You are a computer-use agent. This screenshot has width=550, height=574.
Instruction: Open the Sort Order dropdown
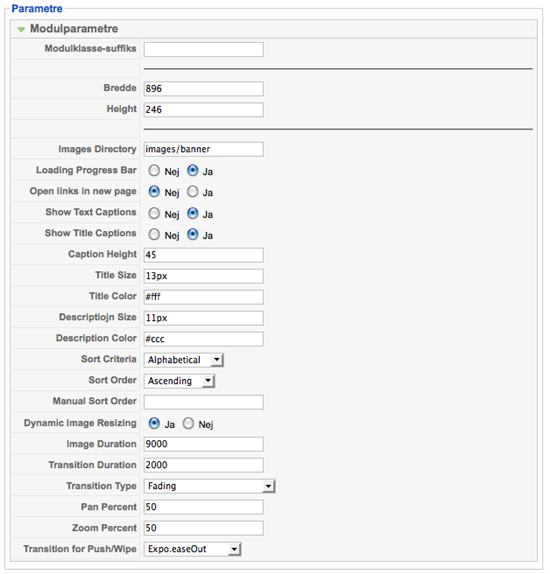[x=179, y=381]
